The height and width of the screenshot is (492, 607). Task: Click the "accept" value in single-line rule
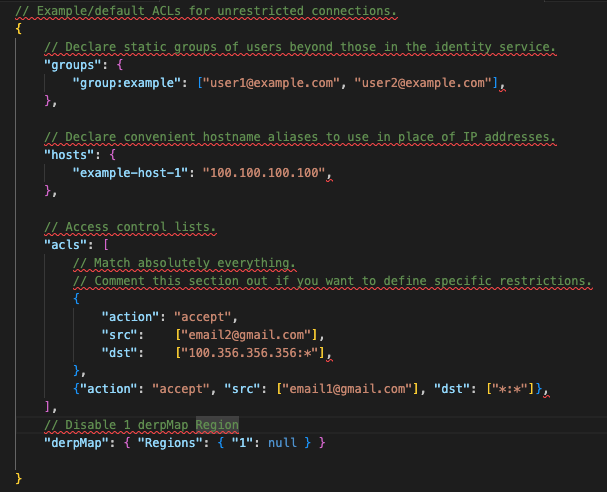pos(181,389)
